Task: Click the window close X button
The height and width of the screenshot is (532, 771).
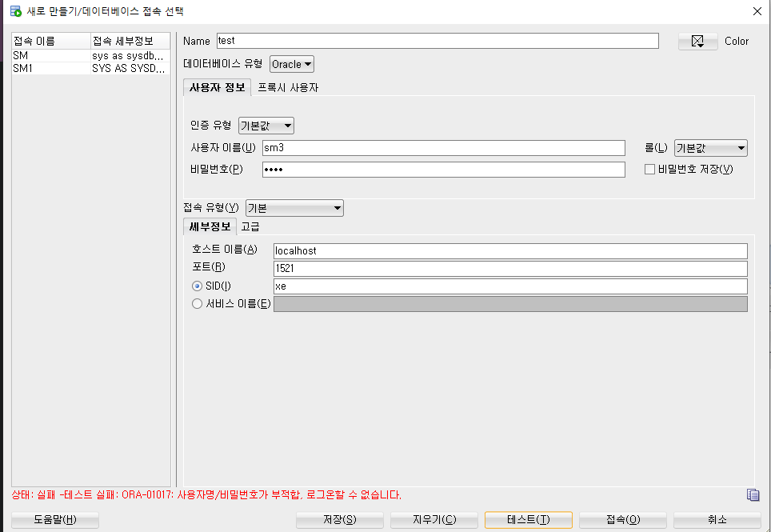Action: point(757,10)
